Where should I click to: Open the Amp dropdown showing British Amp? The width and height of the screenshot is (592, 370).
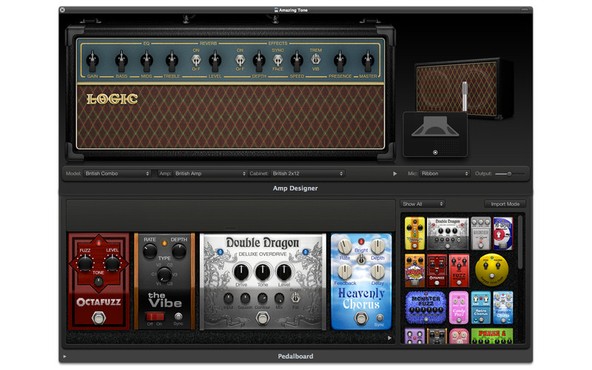210,173
